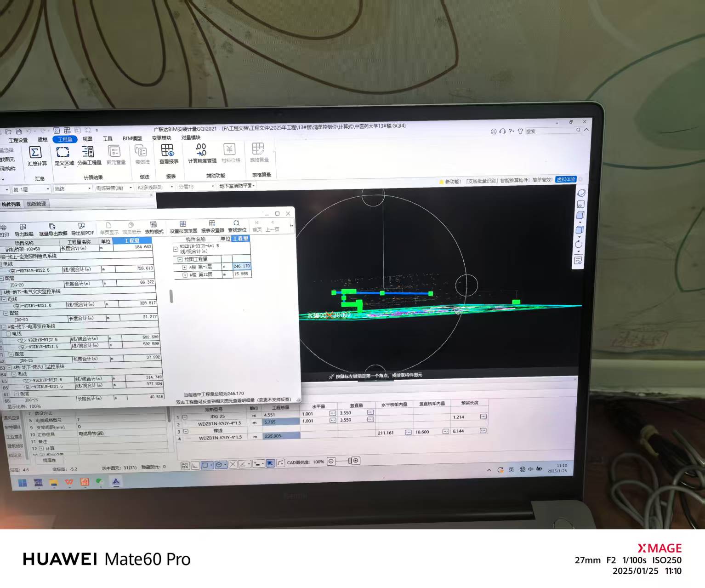Viewport: 705px width, 588px height.
Task: Click the save icon in quick access toolbar
Action: (x=19, y=131)
